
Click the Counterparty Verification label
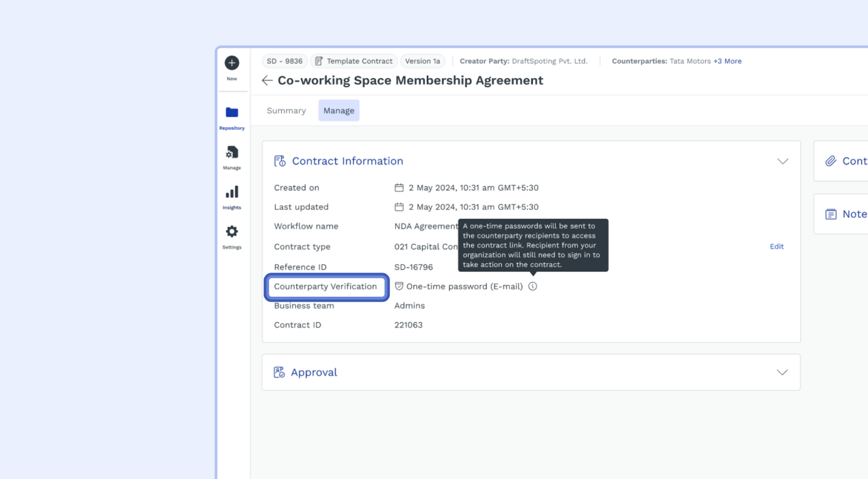[325, 286]
